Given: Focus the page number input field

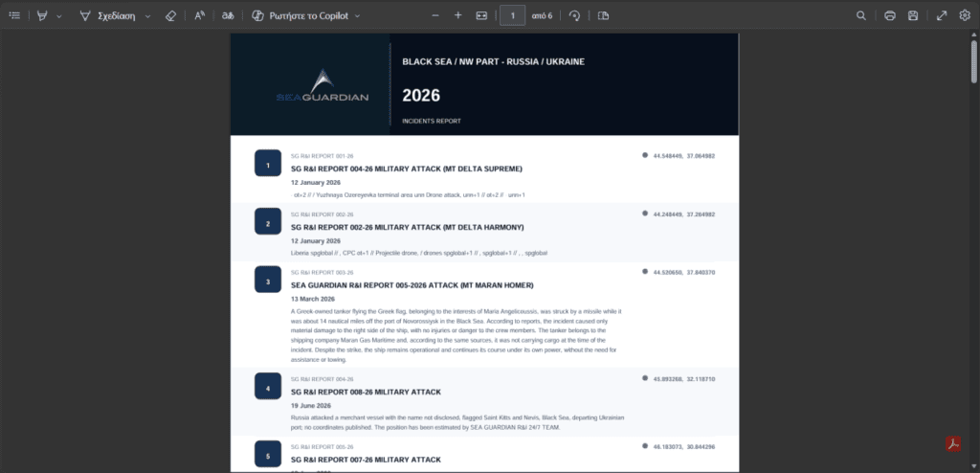Looking at the screenshot, I should tap(513, 15).
